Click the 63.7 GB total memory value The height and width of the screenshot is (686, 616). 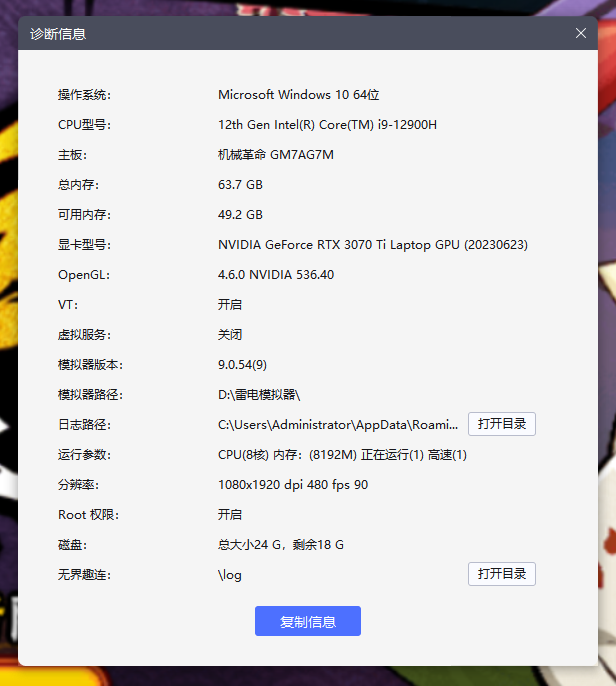(x=240, y=185)
